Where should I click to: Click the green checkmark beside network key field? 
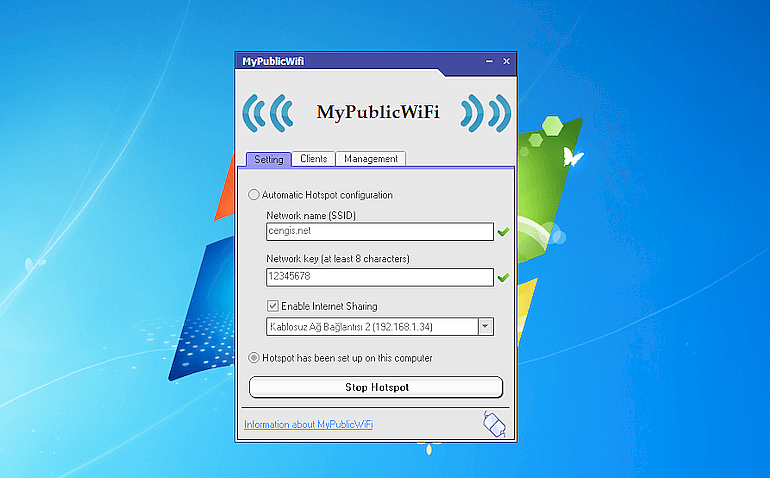503,278
